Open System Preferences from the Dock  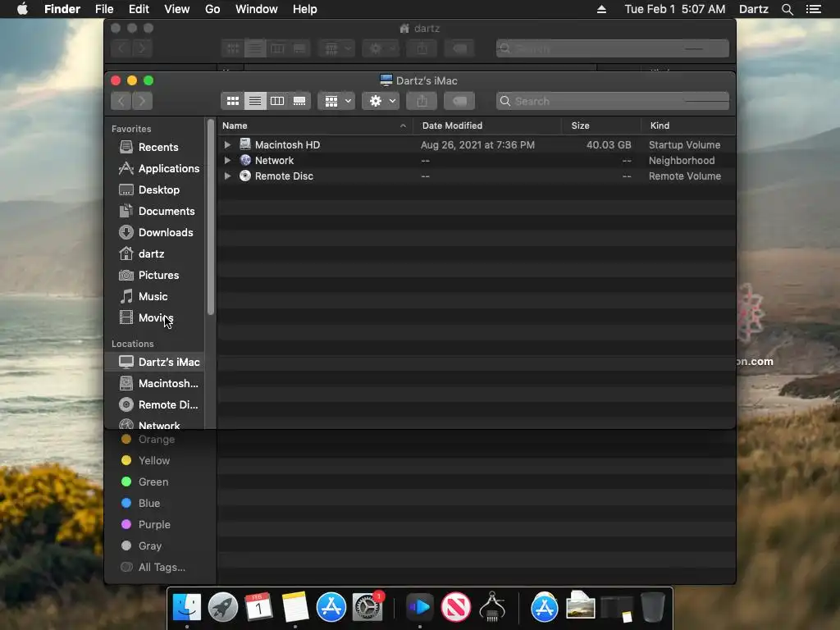(x=367, y=608)
